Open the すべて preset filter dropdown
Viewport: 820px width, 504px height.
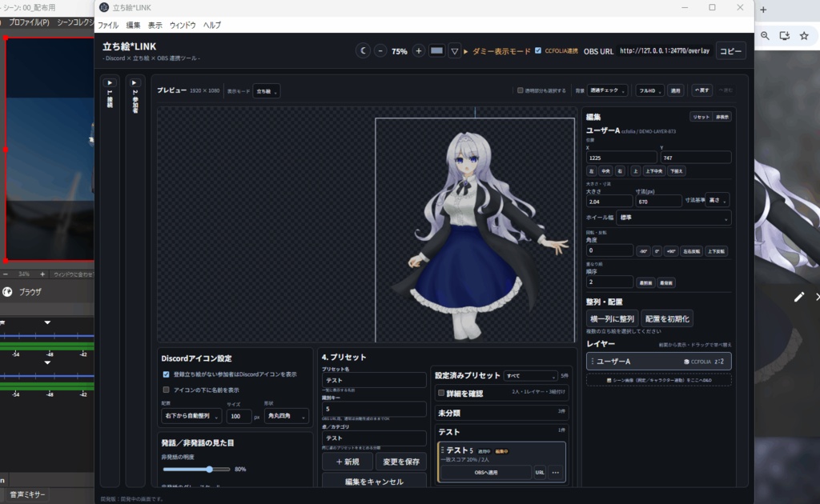tap(531, 375)
